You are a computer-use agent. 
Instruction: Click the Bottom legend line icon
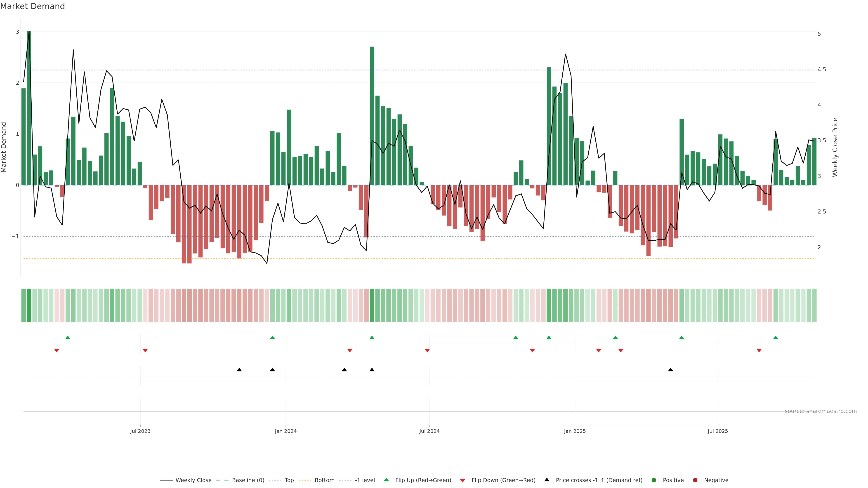[305, 480]
